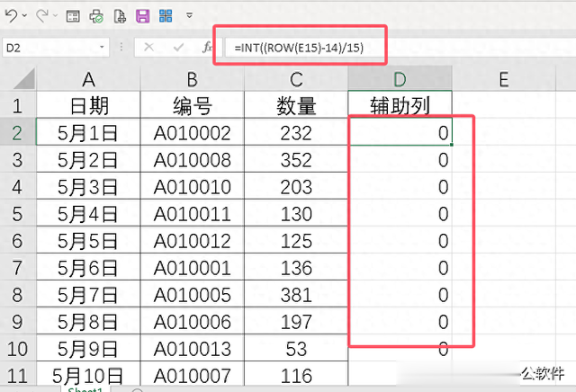Click quantity cell 125
Image resolution: width=576 pixels, height=392 pixels.
point(296,240)
